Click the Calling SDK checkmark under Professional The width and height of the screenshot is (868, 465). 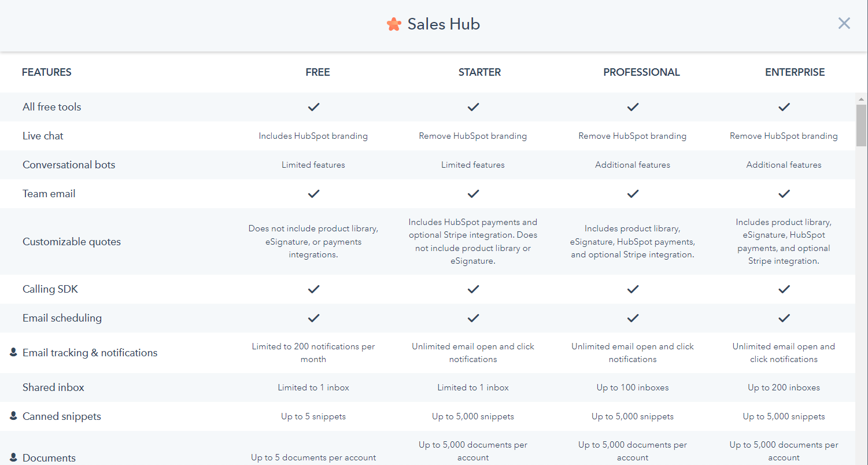(633, 289)
